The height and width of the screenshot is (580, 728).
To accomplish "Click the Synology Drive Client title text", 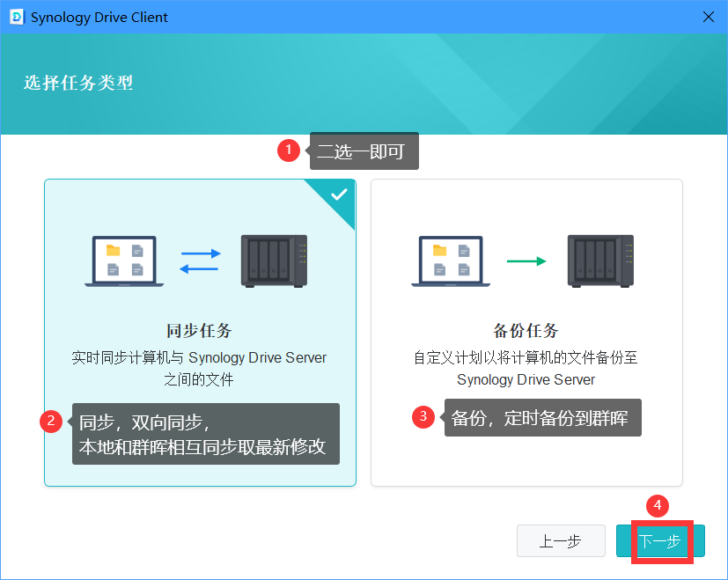I will click(x=99, y=18).
